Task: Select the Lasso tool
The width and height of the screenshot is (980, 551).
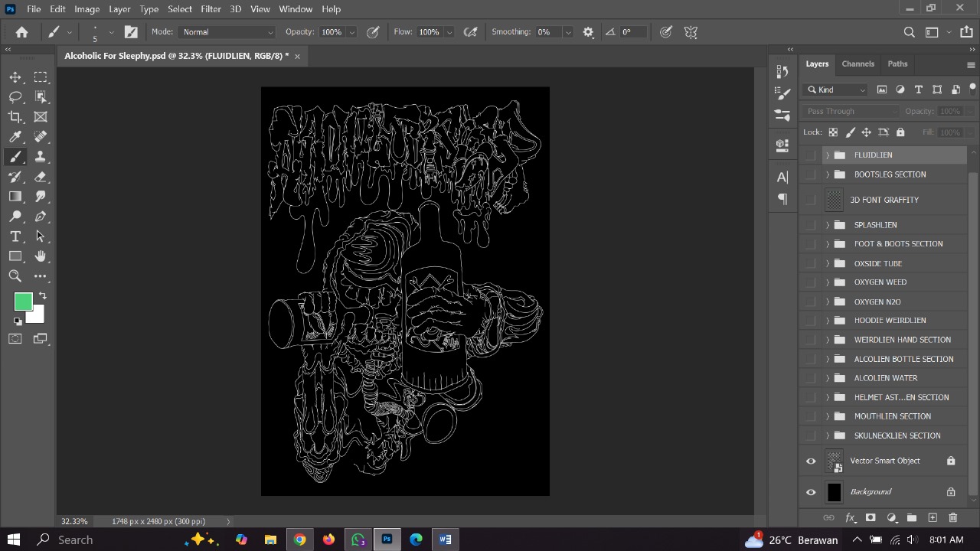Action: (15, 96)
